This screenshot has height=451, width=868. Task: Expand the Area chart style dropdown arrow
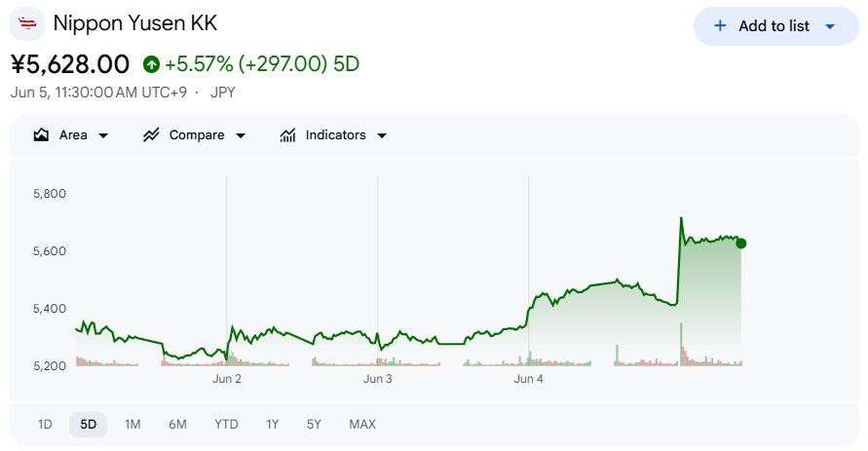[103, 135]
